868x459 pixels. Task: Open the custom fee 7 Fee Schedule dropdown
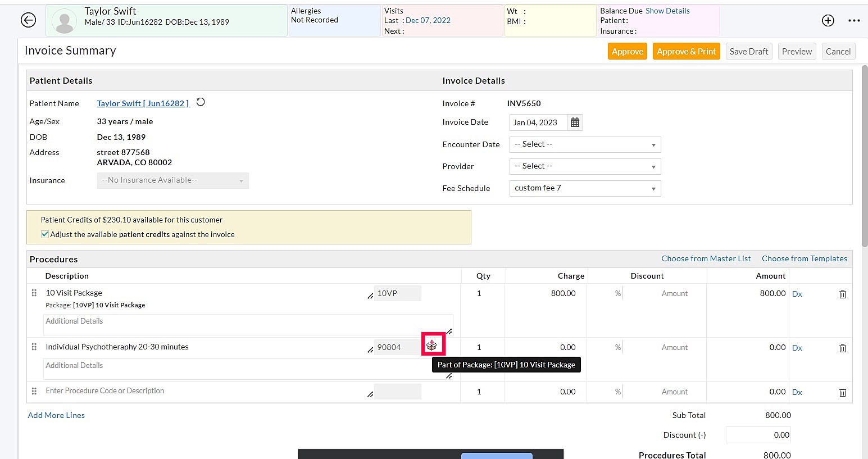pos(584,188)
